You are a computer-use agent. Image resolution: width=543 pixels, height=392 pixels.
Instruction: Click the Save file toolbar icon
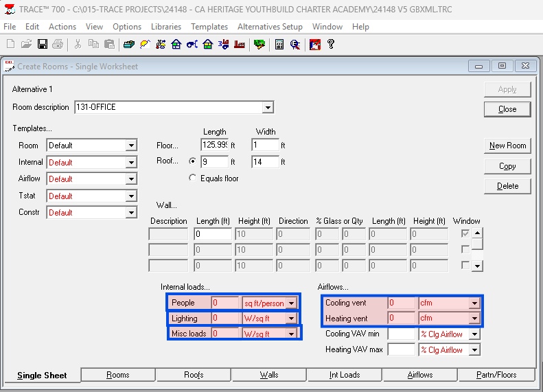click(43, 44)
